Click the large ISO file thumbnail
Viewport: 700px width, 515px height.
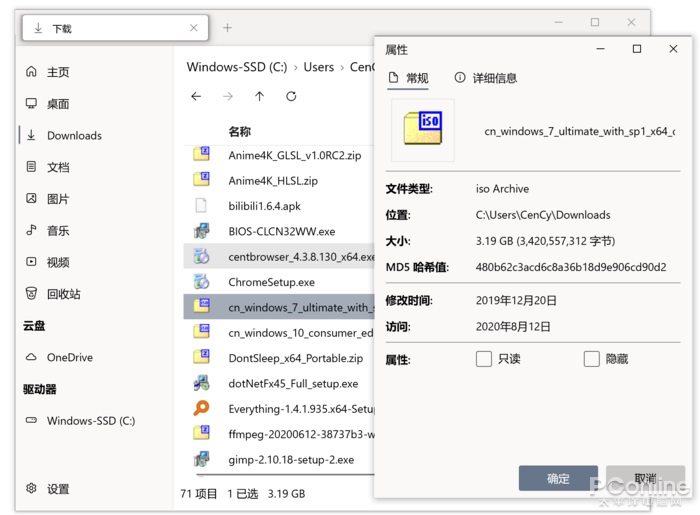(x=423, y=129)
